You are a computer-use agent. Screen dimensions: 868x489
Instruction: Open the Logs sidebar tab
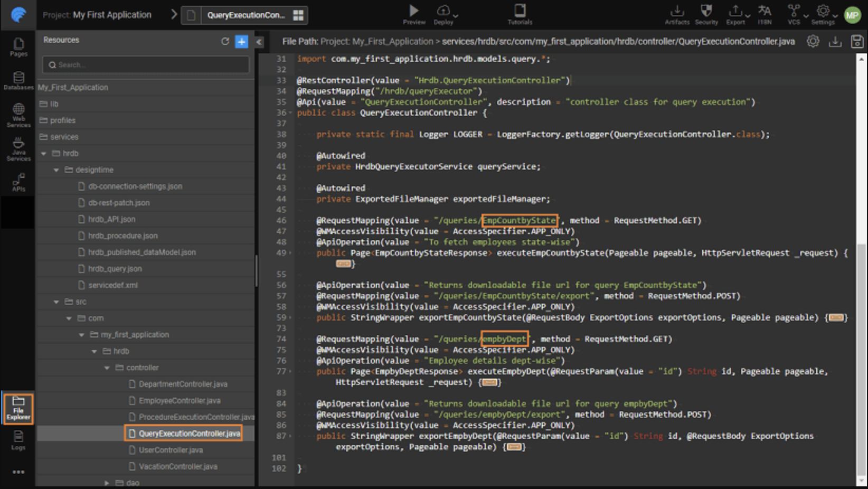pyautogui.click(x=18, y=440)
